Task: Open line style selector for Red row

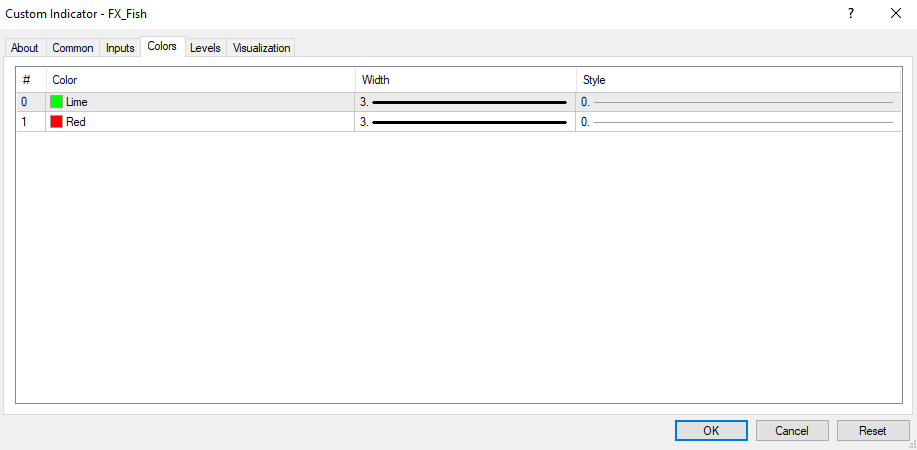Action: [737, 122]
